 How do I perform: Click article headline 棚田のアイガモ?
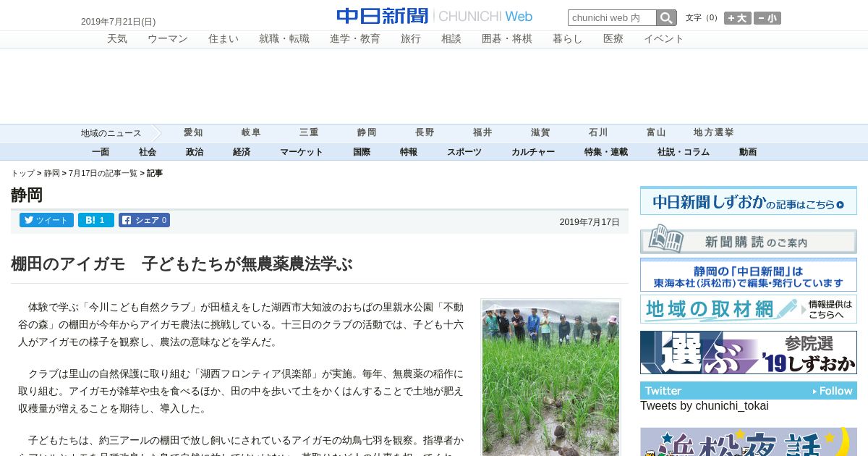pyautogui.click(x=182, y=263)
